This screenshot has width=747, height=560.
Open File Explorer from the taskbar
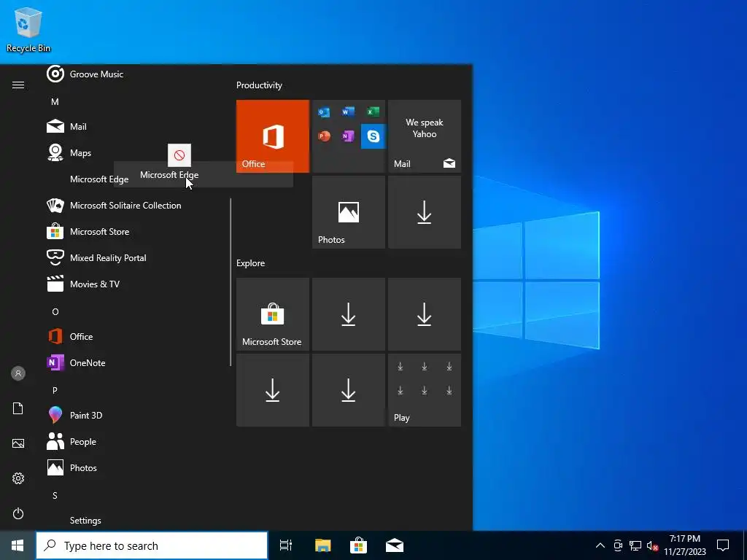pos(322,545)
